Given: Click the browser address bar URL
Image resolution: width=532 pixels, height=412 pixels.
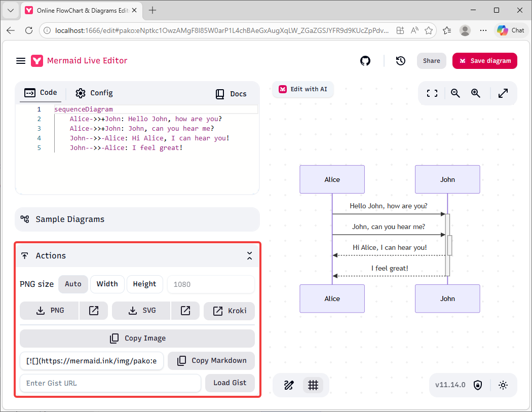Looking at the screenshot, I should pos(222,30).
